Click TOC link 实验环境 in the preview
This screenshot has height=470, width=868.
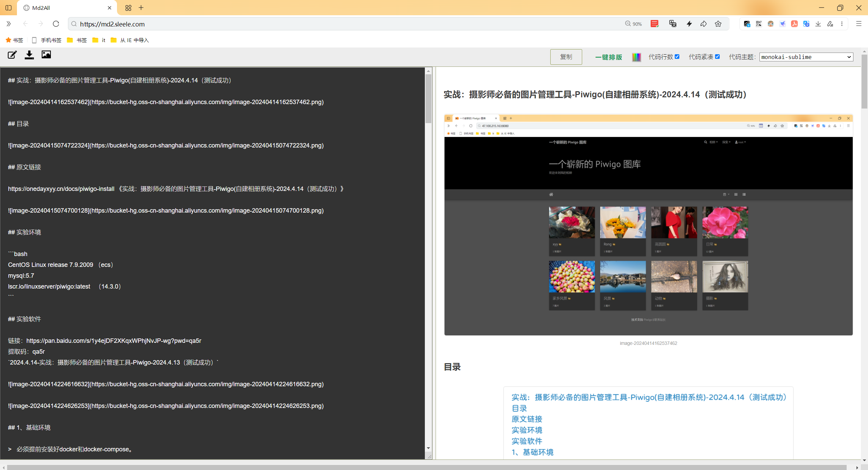pyautogui.click(x=527, y=430)
